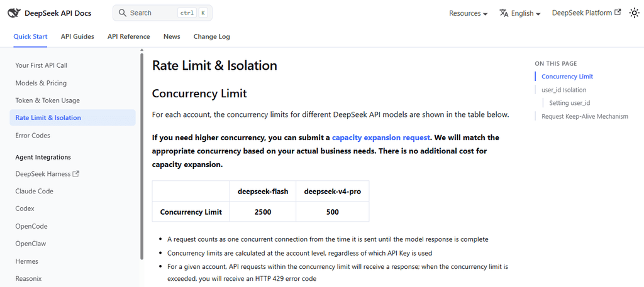Click the Concurrency Limit row label
644x287 pixels.
click(x=191, y=212)
